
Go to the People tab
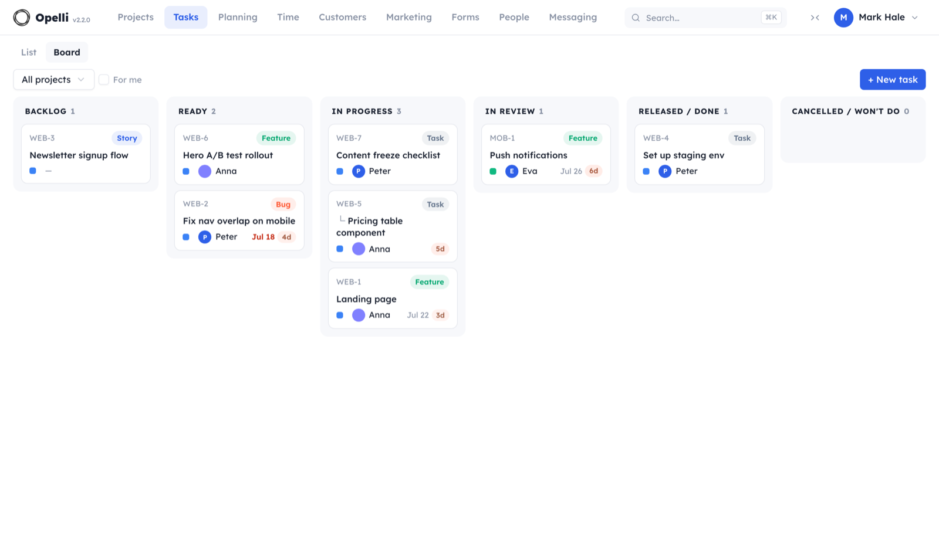[514, 18]
